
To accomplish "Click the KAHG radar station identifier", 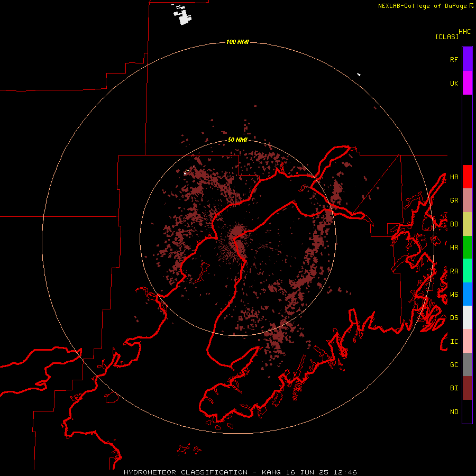I will tap(271, 472).
